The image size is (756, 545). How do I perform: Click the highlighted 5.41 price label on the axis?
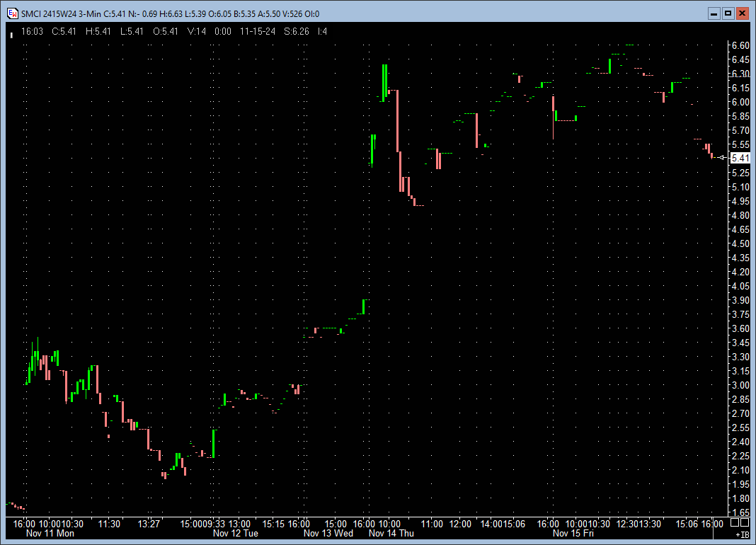[x=740, y=159]
